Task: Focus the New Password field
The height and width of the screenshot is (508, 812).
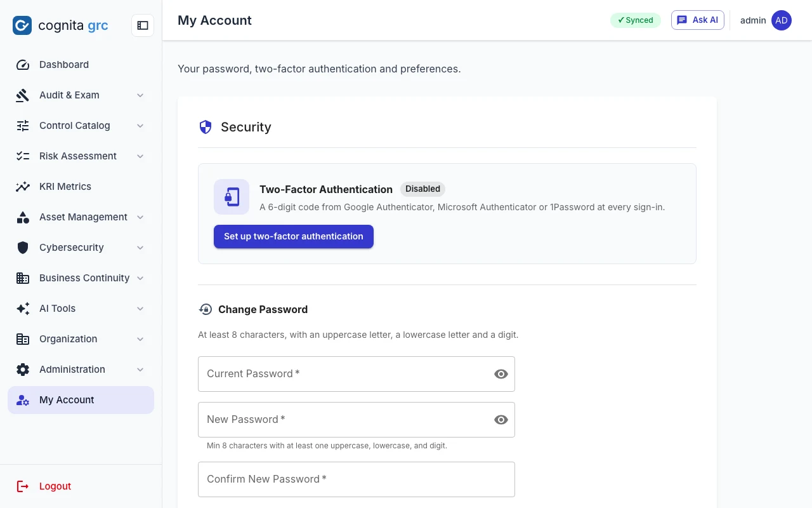Action: click(x=357, y=420)
